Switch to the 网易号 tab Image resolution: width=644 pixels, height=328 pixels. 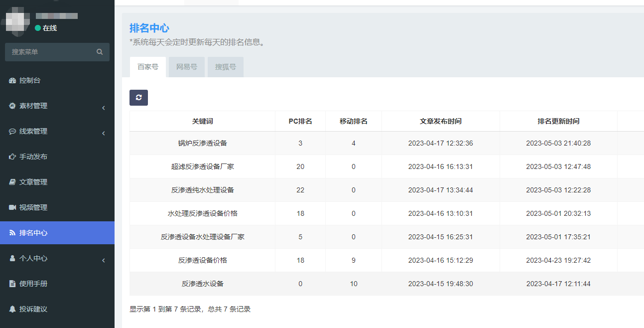(187, 67)
